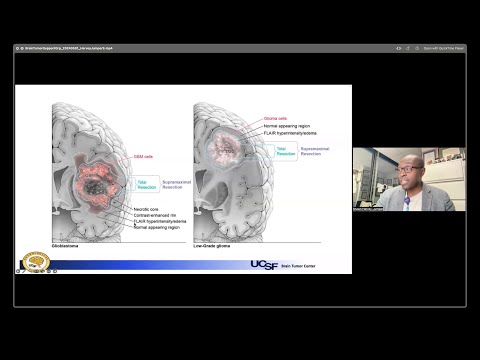Click the "Glioma cells" label

click(x=275, y=118)
